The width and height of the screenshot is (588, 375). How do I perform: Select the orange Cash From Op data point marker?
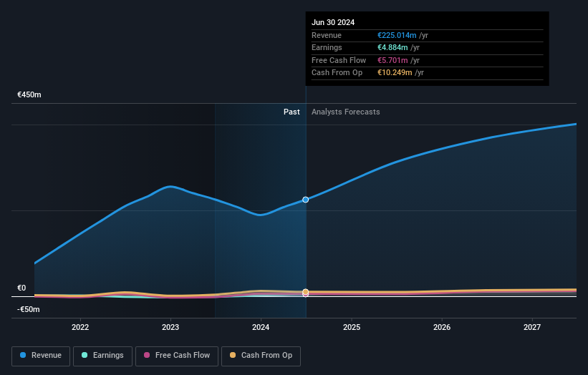coord(306,292)
